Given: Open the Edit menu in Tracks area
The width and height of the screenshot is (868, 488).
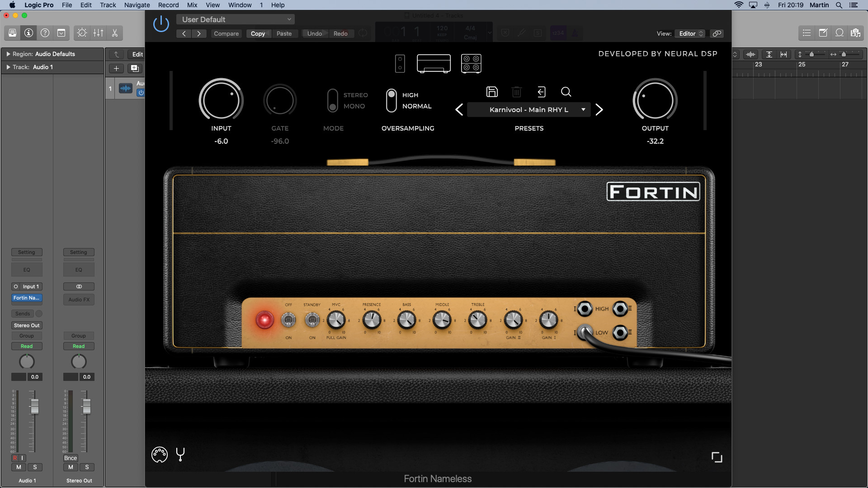Looking at the screenshot, I should pos(137,54).
